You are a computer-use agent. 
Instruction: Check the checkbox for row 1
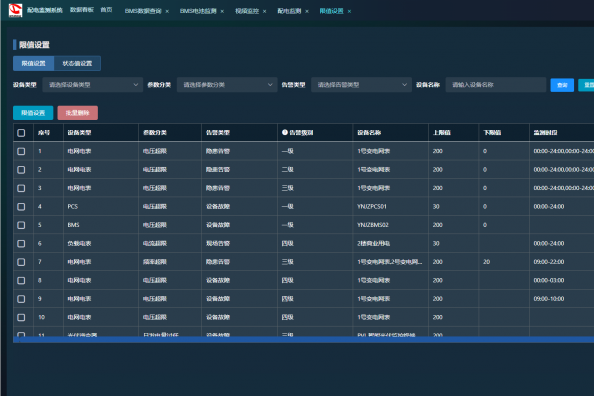[21, 151]
